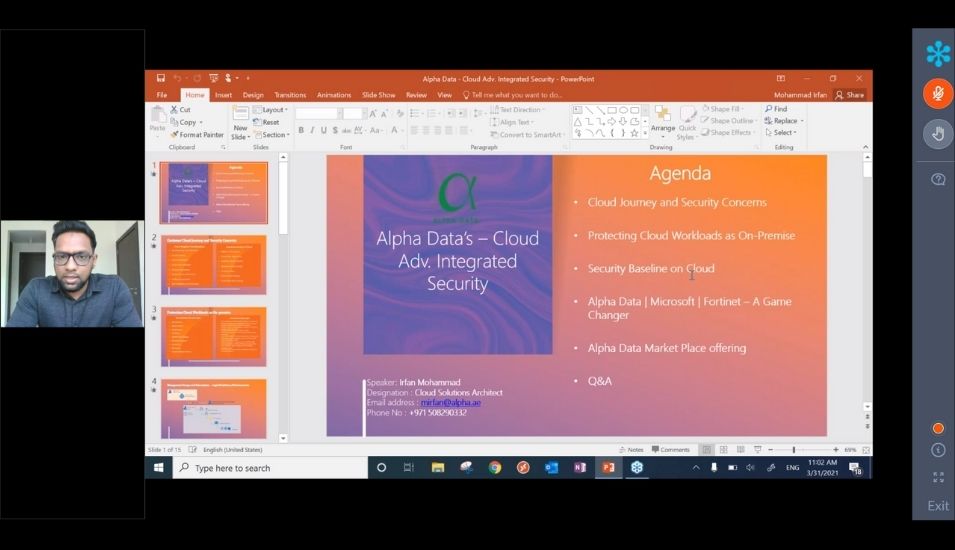
Task: Collapse the ribbon with the chevron
Action: pyautogui.click(x=865, y=147)
